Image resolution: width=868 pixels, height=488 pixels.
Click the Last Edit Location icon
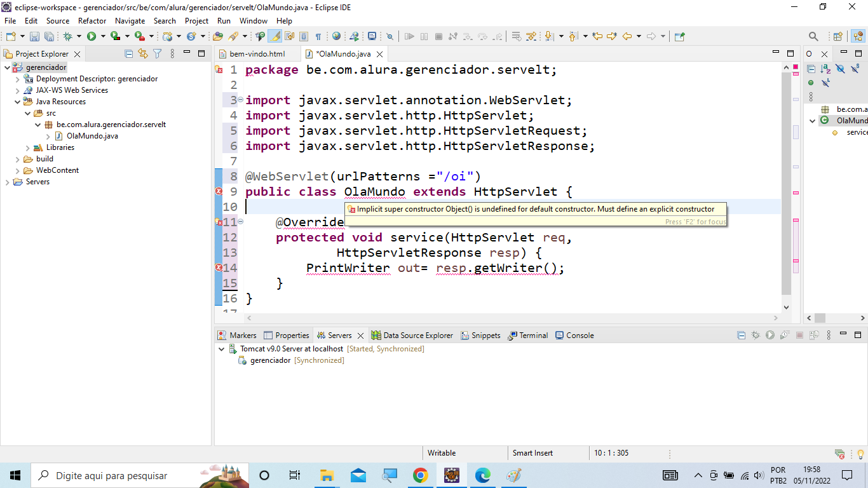(x=597, y=37)
